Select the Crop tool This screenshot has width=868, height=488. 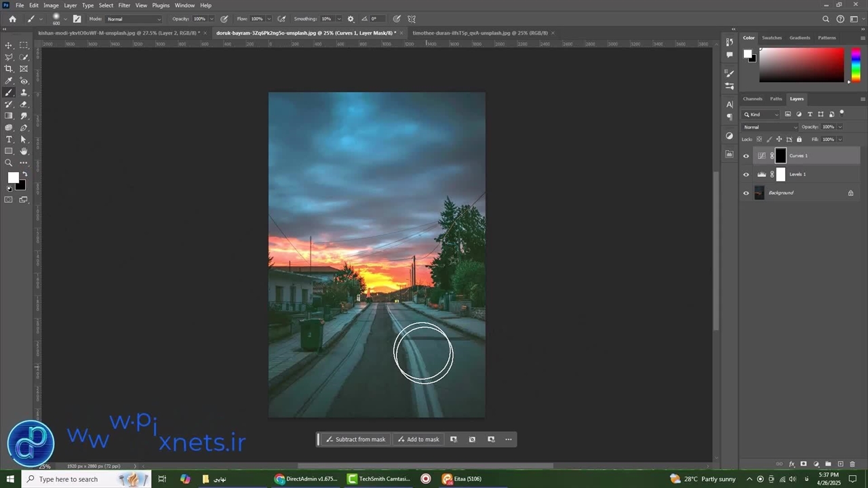[9, 68]
